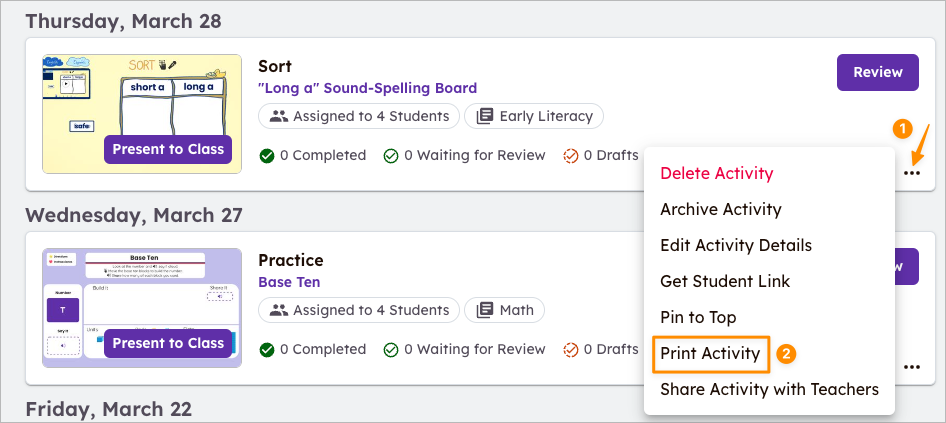Click orange Drafts icon on Sort activity
The image size is (946, 423).
pos(570,156)
